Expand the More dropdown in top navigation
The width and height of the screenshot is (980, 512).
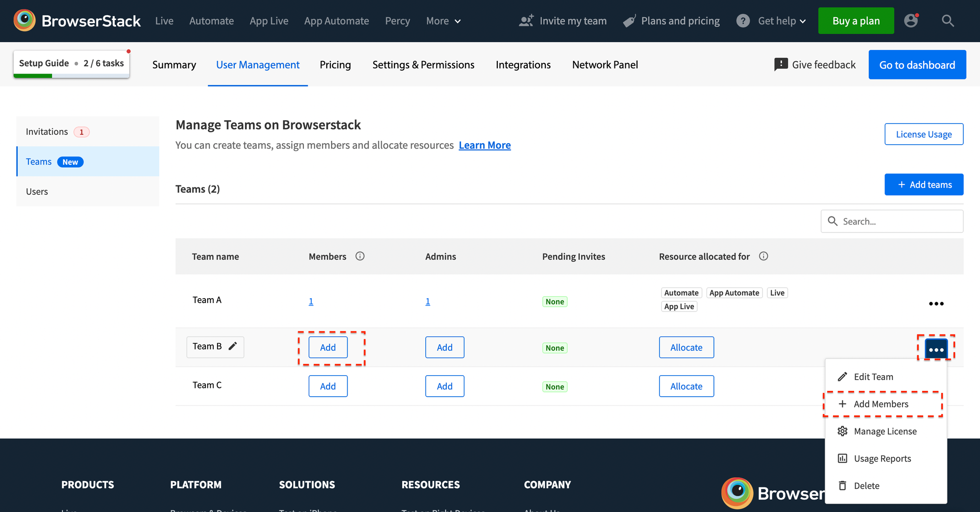tap(443, 21)
